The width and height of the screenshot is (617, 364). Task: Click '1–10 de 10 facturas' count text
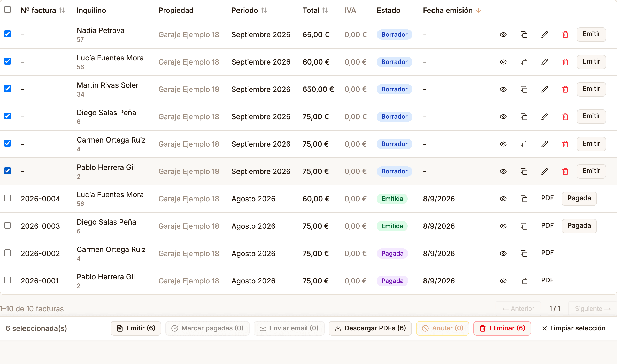point(32,309)
